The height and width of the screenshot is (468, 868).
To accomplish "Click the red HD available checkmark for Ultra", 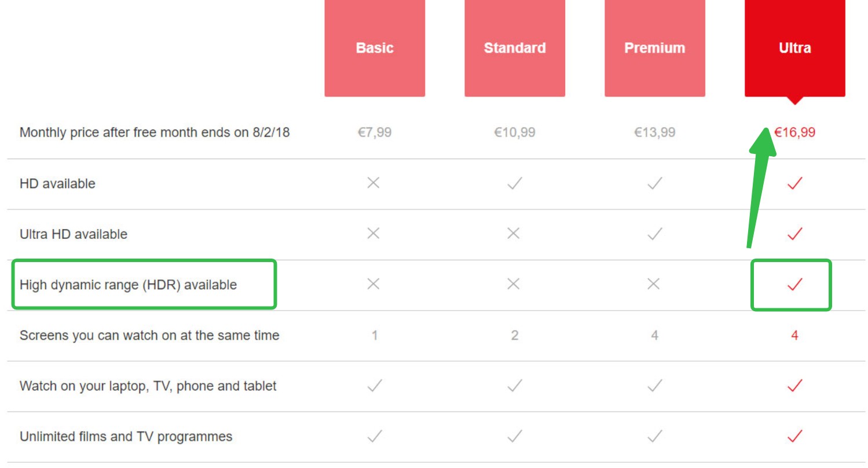I will pyautogui.click(x=794, y=183).
